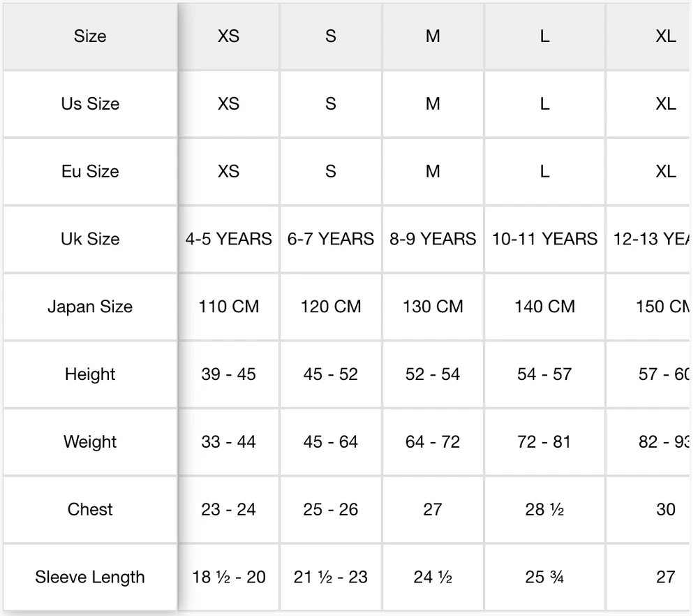698x616 pixels.
Task: Click weight value 72 - 81
Action: tap(544, 442)
